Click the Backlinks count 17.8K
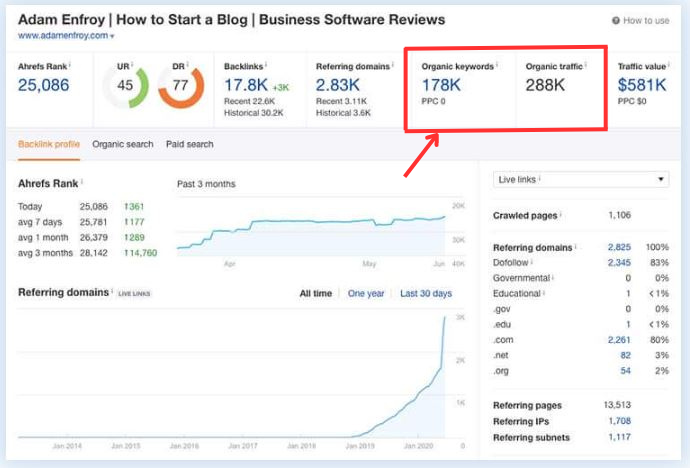Image resolution: width=690 pixels, height=468 pixels. 246,85
